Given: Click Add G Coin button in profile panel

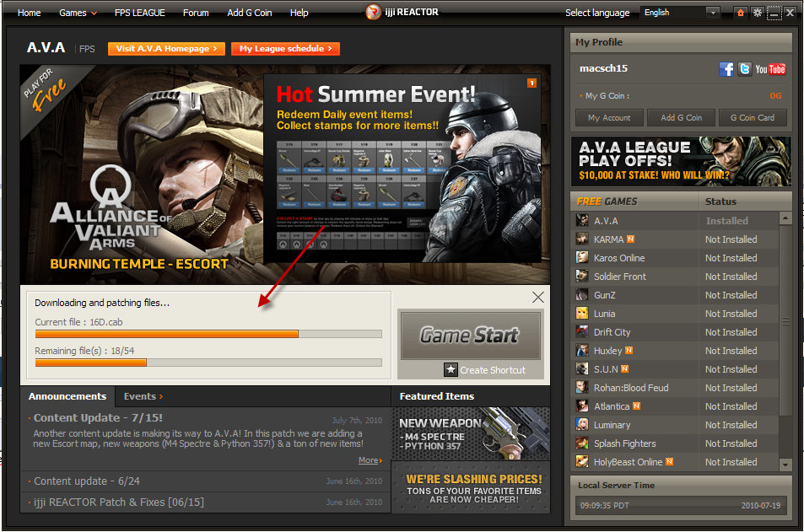Looking at the screenshot, I should pyautogui.click(x=682, y=118).
